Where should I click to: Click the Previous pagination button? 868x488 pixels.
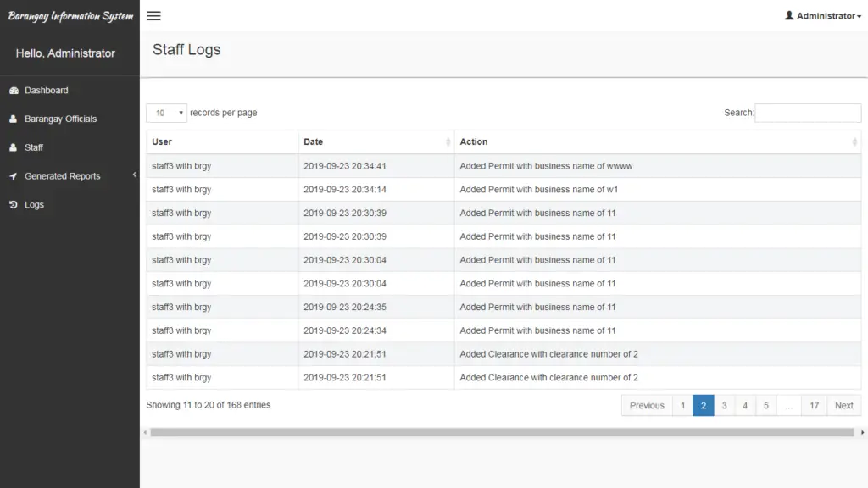click(647, 405)
